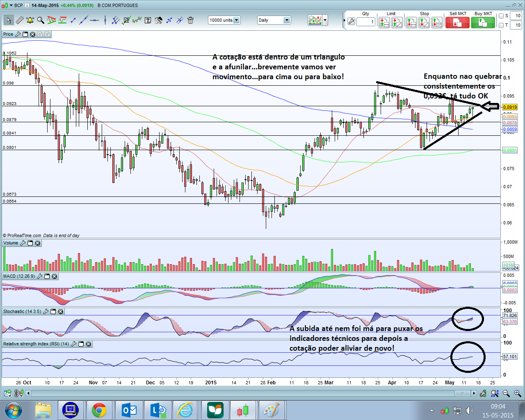525x420 pixels.
Task: Open RSI indicator wrench settings
Action: [73, 344]
